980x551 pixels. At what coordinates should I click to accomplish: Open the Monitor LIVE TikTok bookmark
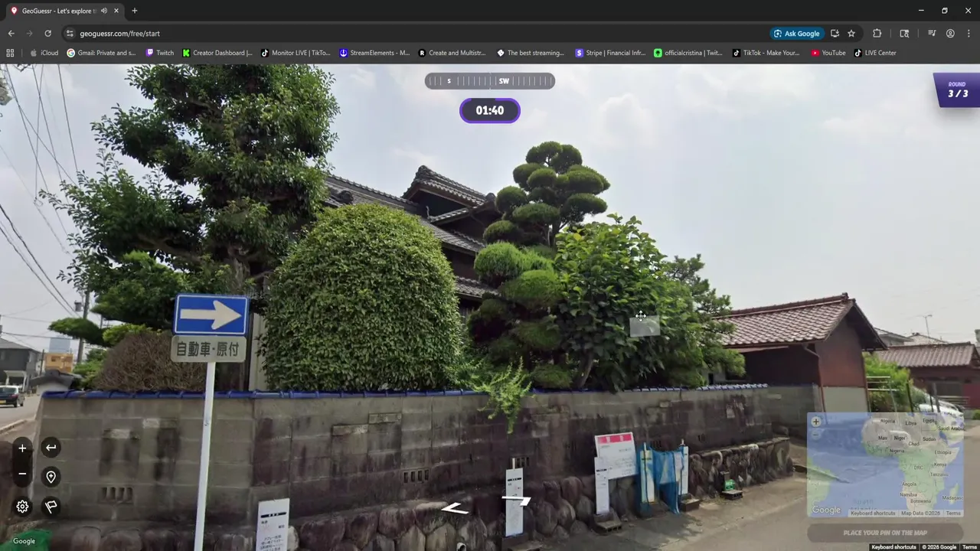[296, 53]
